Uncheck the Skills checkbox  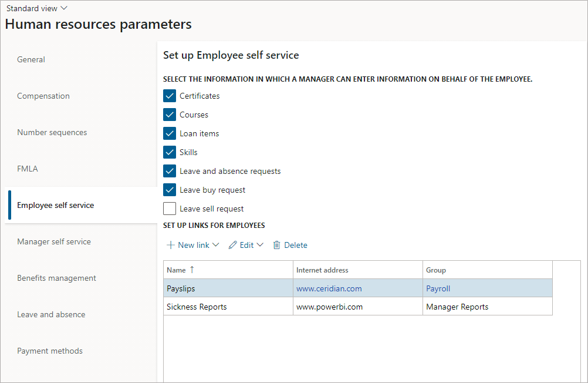(170, 152)
